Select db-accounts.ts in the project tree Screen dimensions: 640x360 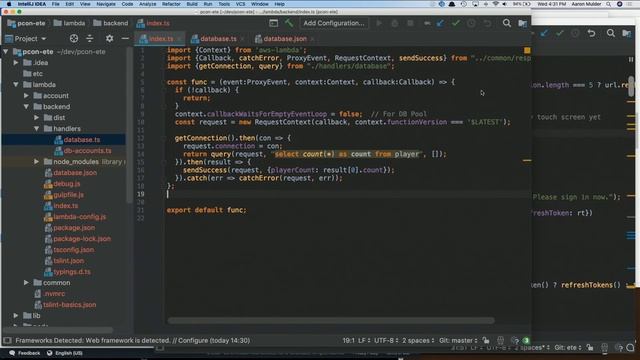coord(83,151)
